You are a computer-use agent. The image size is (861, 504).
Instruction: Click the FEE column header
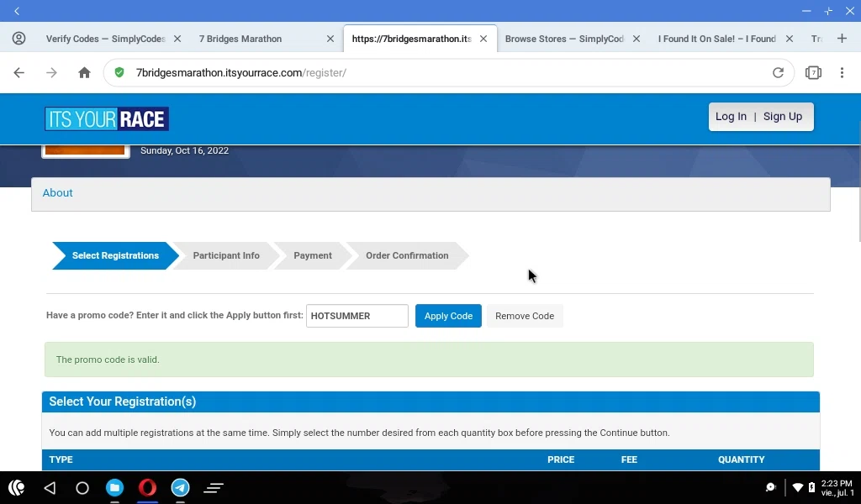(629, 459)
